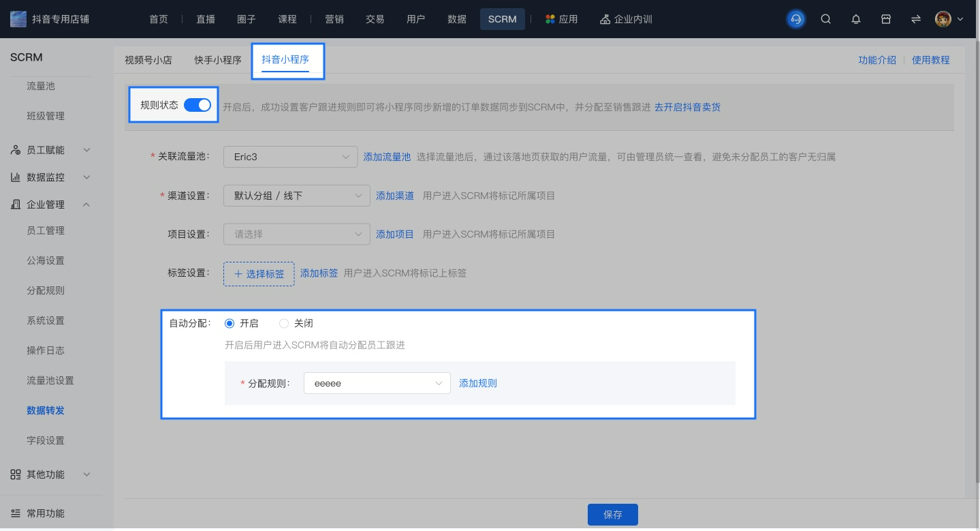Switch to the 快手小程序 tab
Viewport: 980px width, 531px height.
pyautogui.click(x=218, y=60)
